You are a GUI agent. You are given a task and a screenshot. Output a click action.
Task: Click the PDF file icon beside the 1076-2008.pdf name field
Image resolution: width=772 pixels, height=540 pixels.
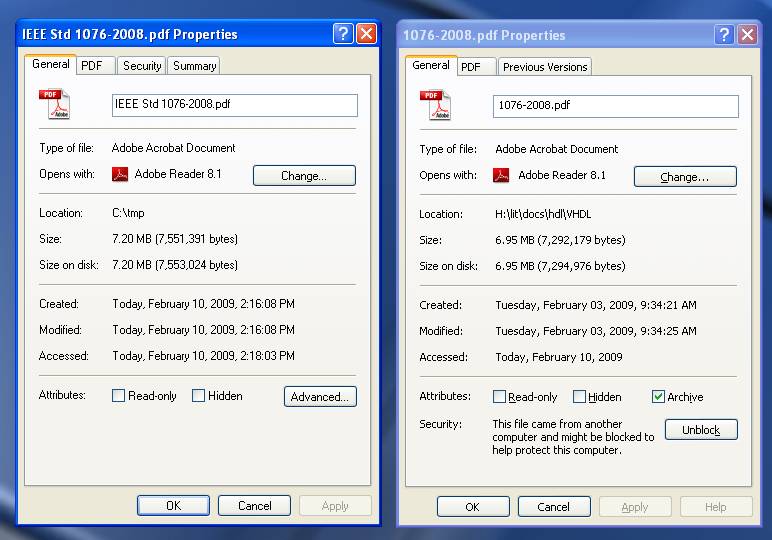[435, 106]
